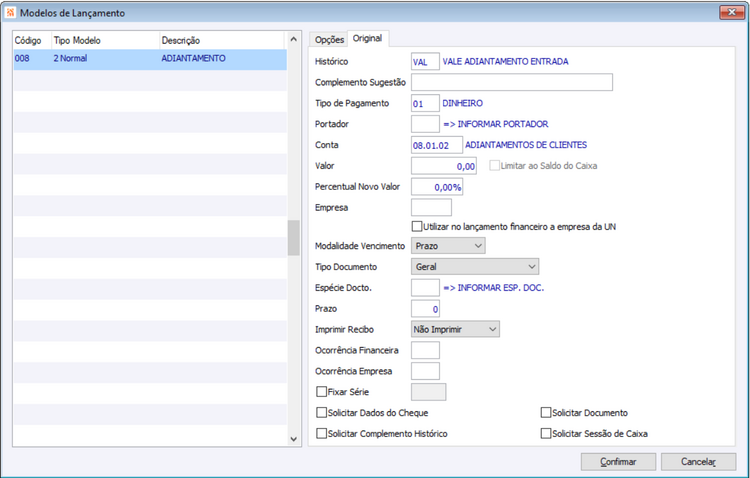
Task: Click the Código column header
Action: 32,40
